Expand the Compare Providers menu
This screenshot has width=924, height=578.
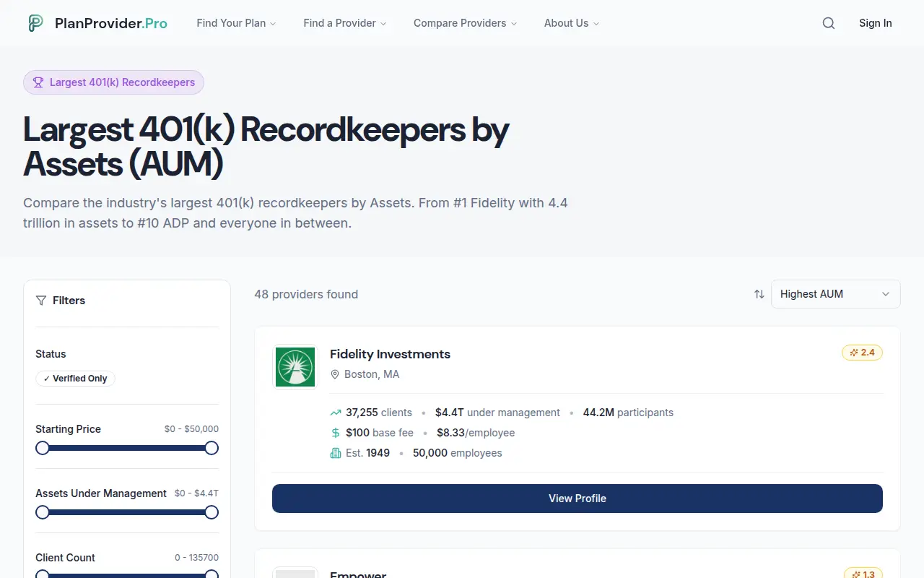coord(465,23)
